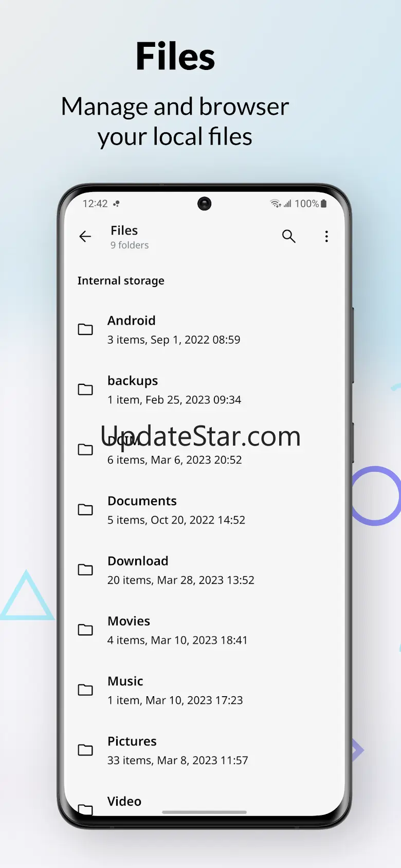The image size is (401, 868).
Task: Tap the back arrow in Files header
Action: pyautogui.click(x=85, y=236)
